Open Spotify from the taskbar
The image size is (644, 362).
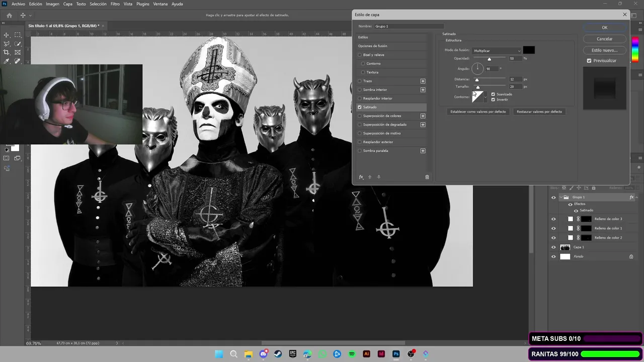click(x=352, y=354)
